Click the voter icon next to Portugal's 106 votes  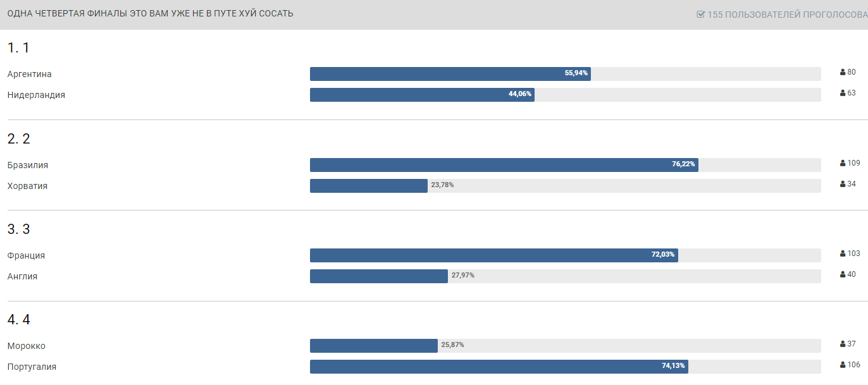pos(843,365)
